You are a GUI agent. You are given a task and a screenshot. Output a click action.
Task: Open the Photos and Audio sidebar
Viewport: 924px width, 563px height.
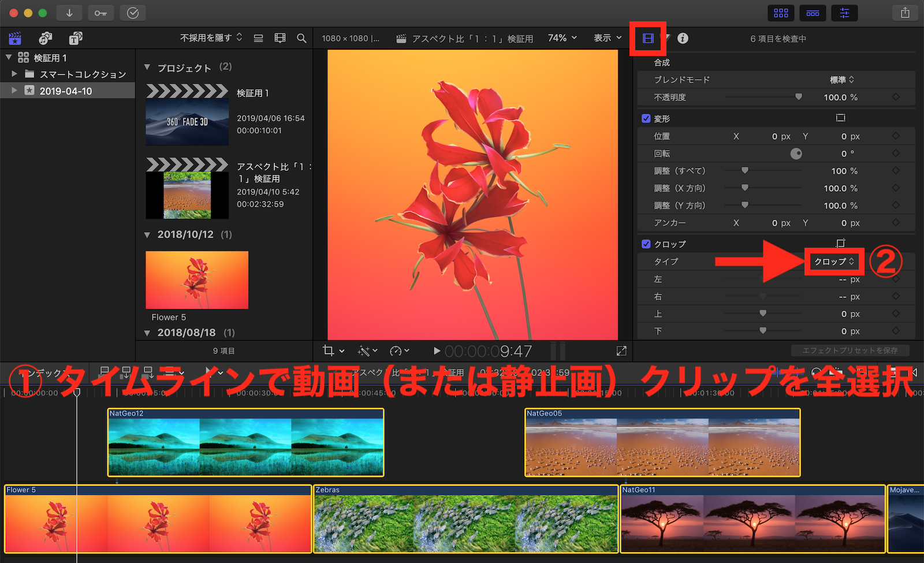click(x=45, y=39)
